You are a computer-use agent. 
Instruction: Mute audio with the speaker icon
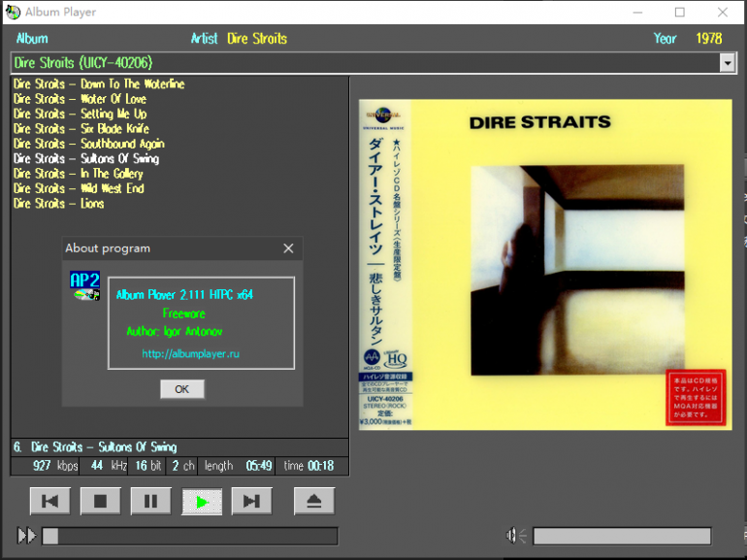pos(515,536)
